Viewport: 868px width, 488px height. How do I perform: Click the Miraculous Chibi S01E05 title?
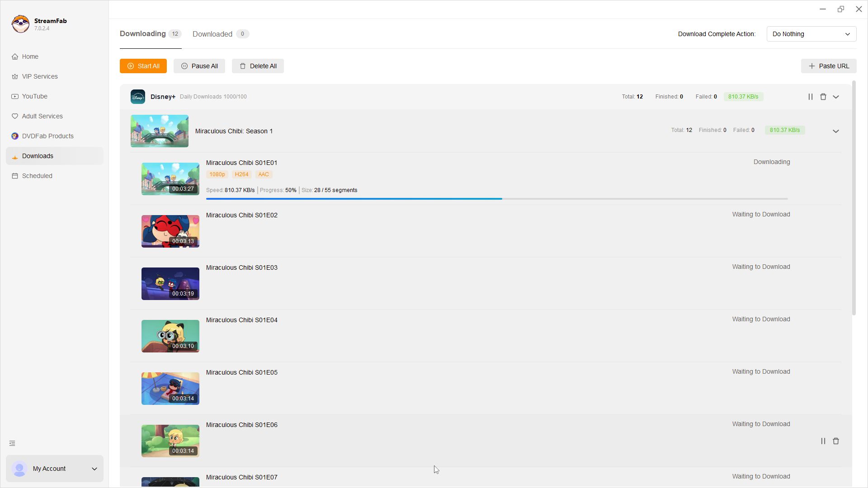click(x=242, y=372)
